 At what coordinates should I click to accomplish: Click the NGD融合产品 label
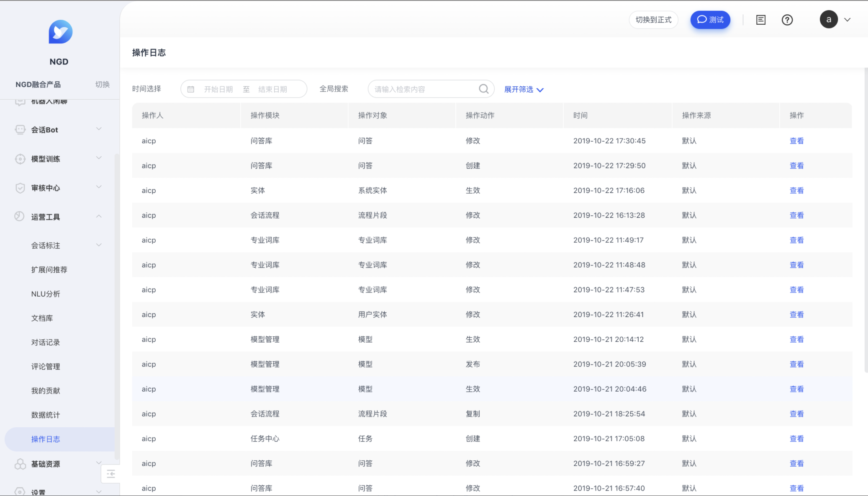click(38, 84)
